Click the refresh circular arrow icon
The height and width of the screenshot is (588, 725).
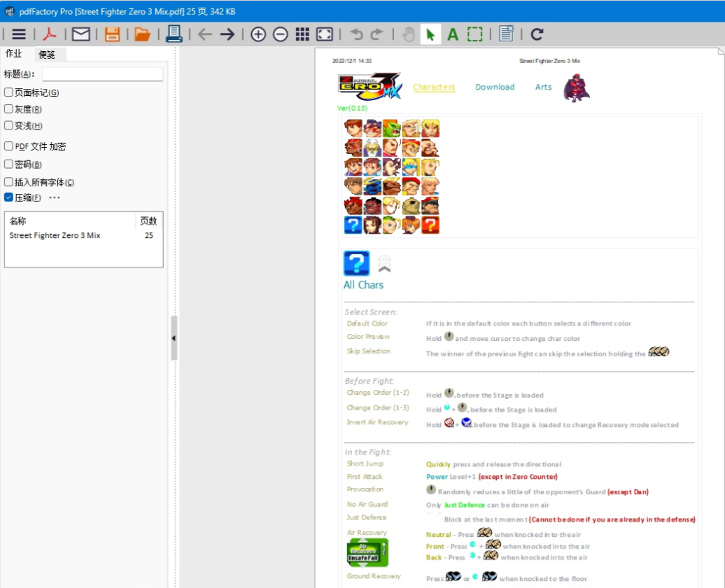pyautogui.click(x=537, y=34)
